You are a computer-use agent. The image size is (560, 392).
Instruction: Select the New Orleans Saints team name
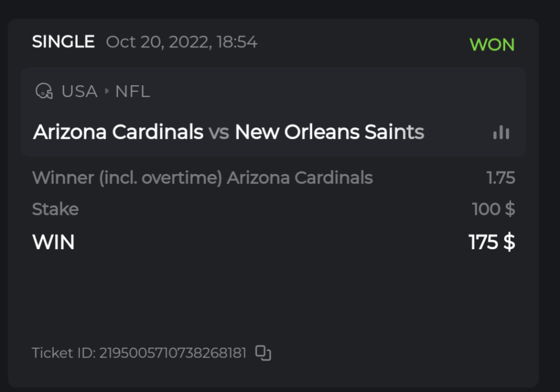tap(329, 132)
